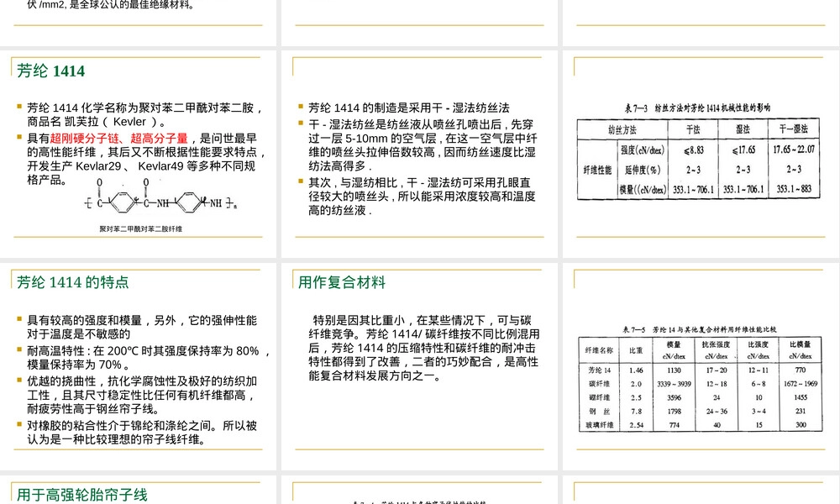Click the value 17.65~22.07 in table 7-3
The width and height of the screenshot is (840, 504).
point(794,150)
